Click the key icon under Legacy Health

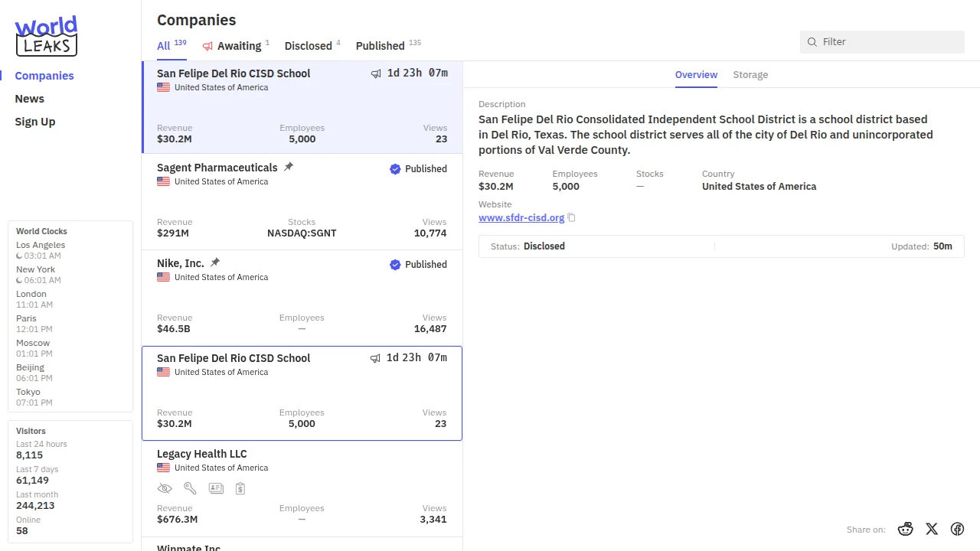[x=190, y=488]
